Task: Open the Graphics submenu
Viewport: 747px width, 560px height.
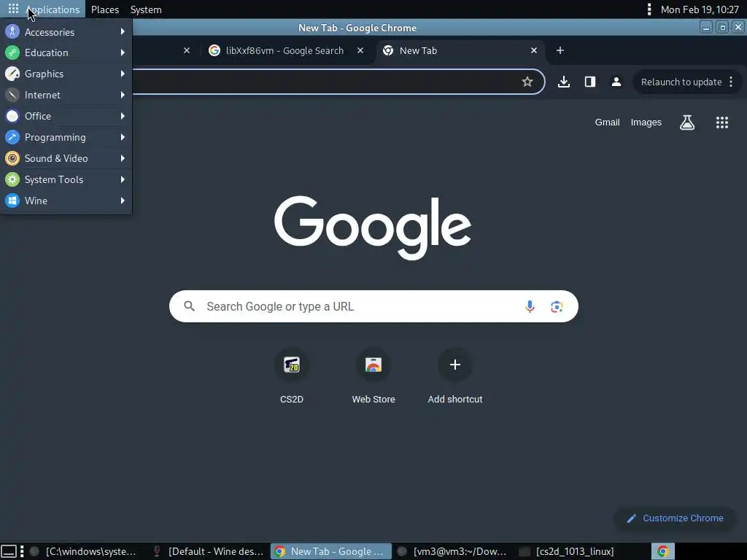Action: (66, 74)
